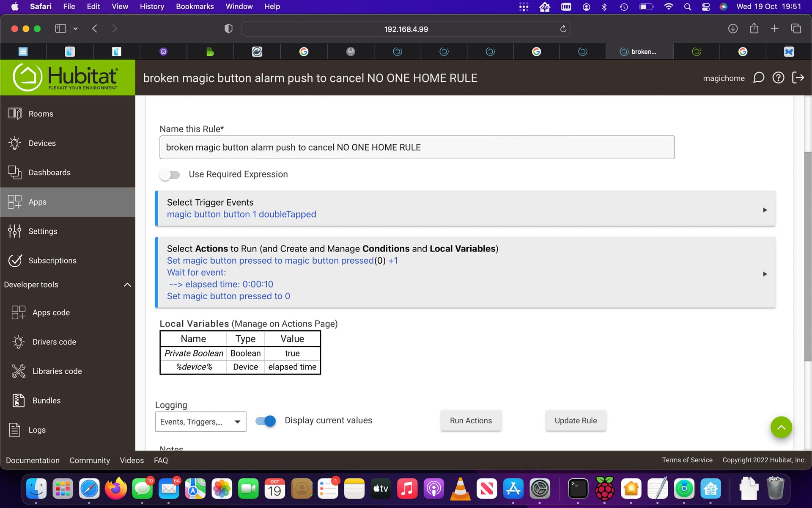Click the Settings sliders icon
812x508 pixels.
(x=14, y=231)
